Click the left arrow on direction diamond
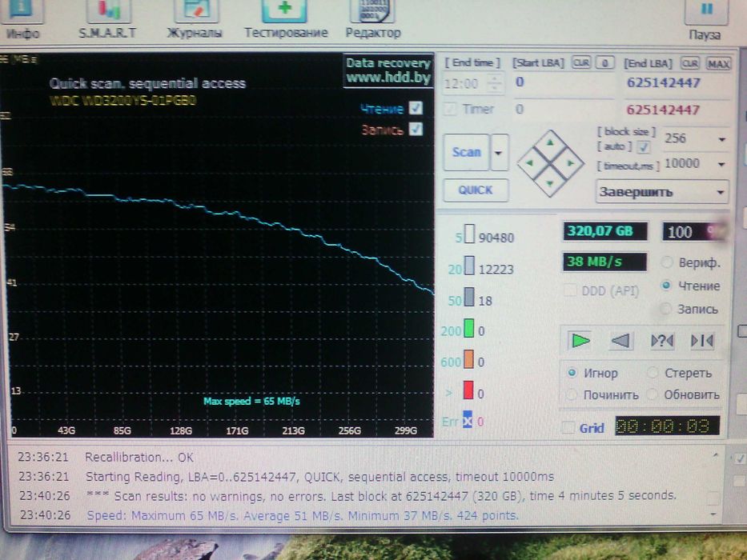Viewport: 747px width, 560px height. click(x=529, y=163)
